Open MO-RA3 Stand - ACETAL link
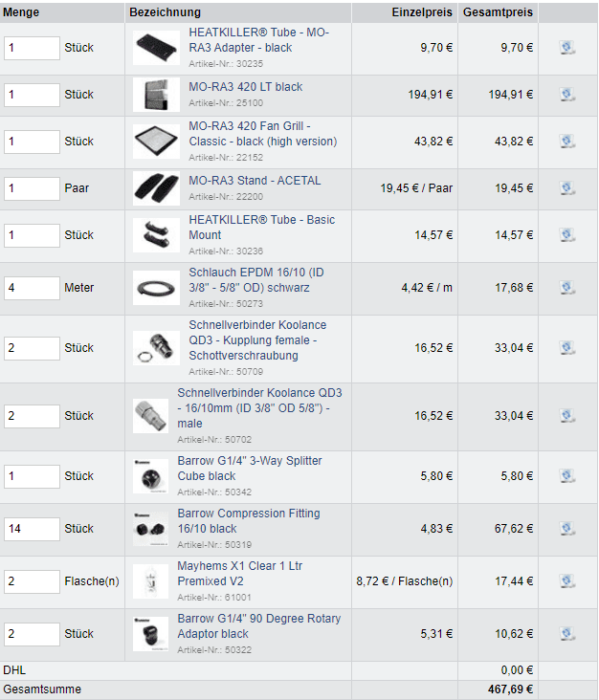 click(x=255, y=181)
